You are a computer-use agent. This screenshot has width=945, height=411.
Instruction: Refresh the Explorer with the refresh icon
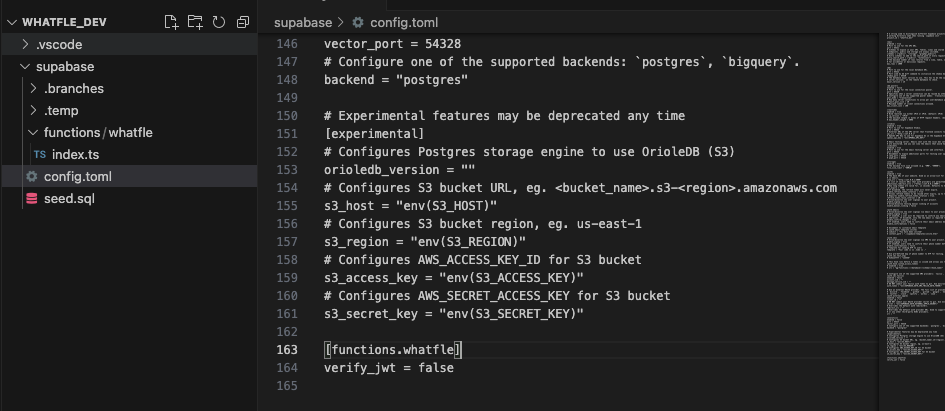[x=219, y=22]
